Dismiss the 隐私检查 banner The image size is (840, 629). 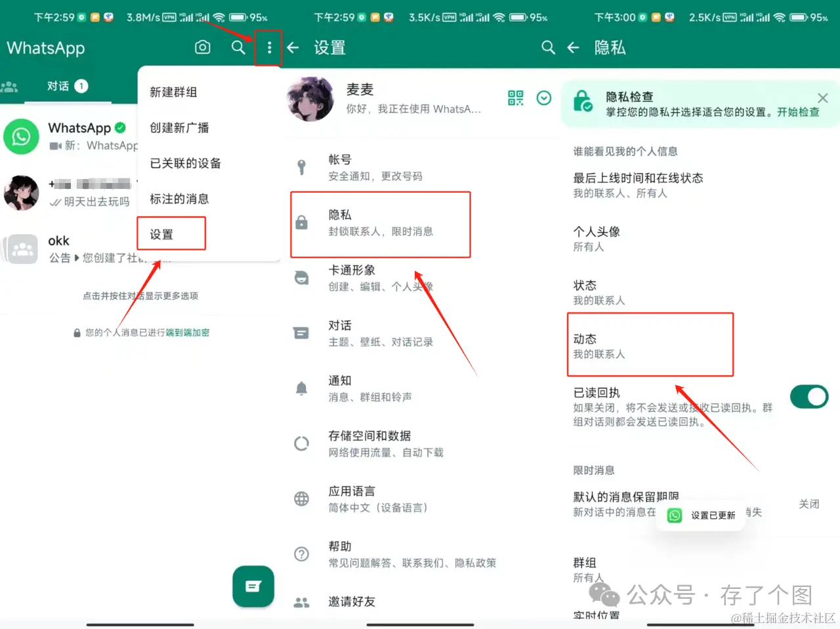pyautogui.click(x=823, y=98)
